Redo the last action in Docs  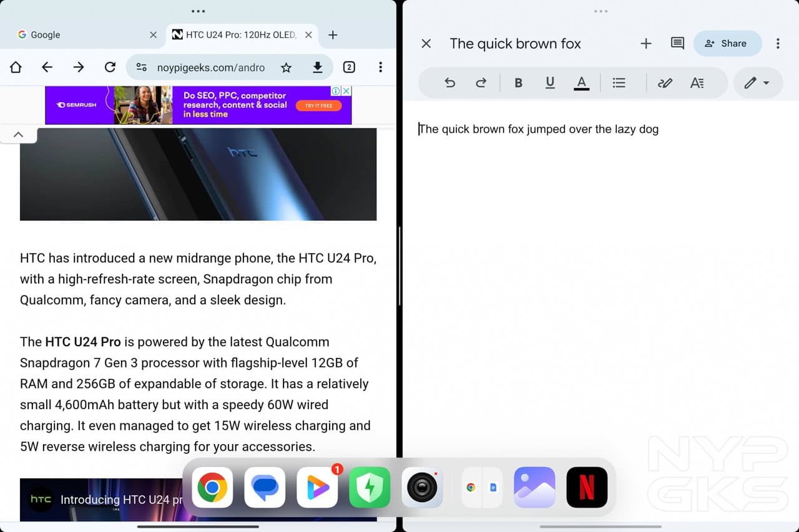coord(481,83)
